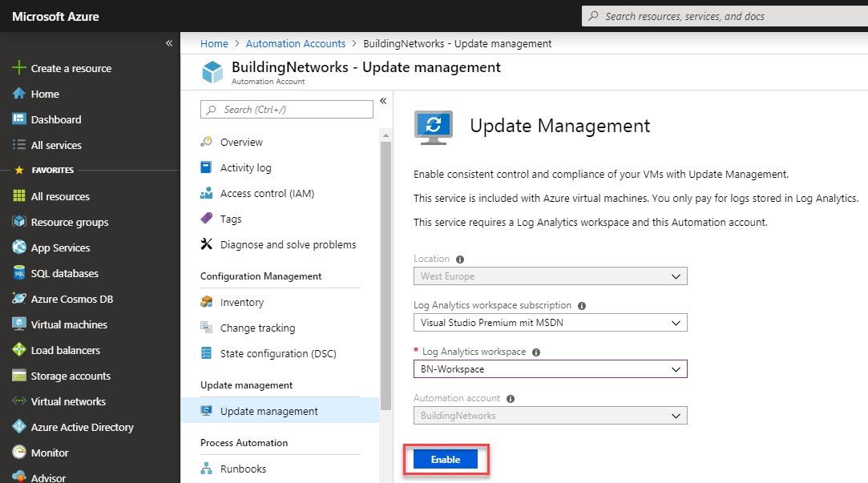The width and height of the screenshot is (868, 483).
Task: Click the SQL databases icon
Action: (x=18, y=273)
